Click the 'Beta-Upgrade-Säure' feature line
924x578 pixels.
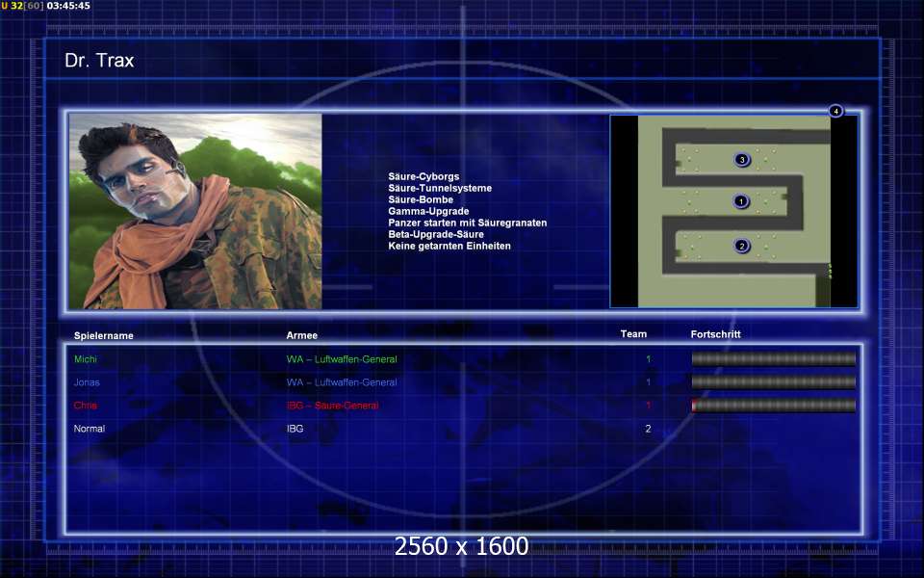(x=435, y=234)
